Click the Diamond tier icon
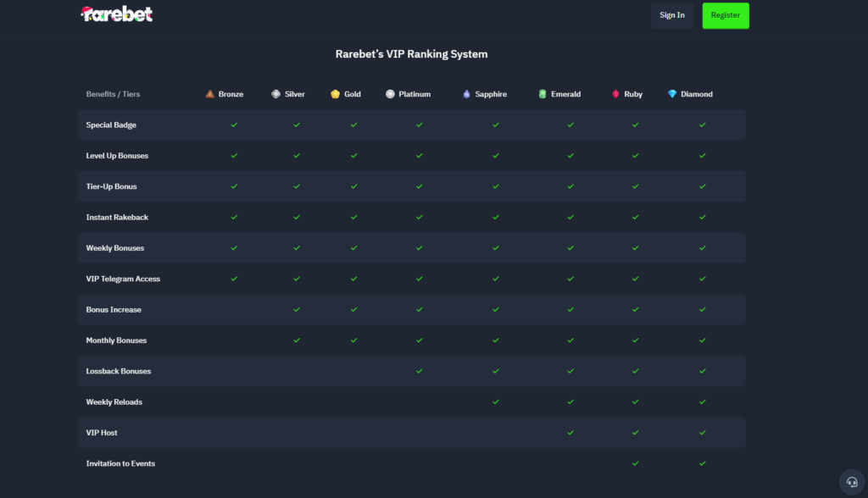868x498 pixels. [672, 94]
